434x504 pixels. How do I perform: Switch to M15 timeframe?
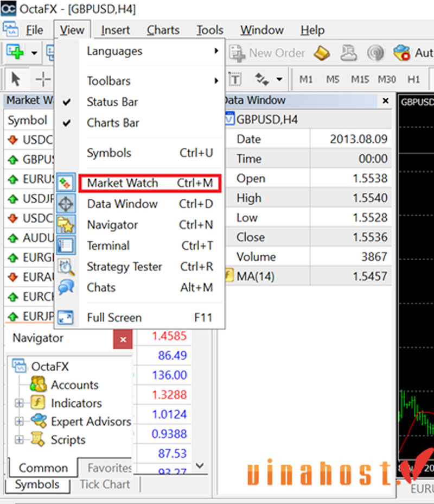360,79
